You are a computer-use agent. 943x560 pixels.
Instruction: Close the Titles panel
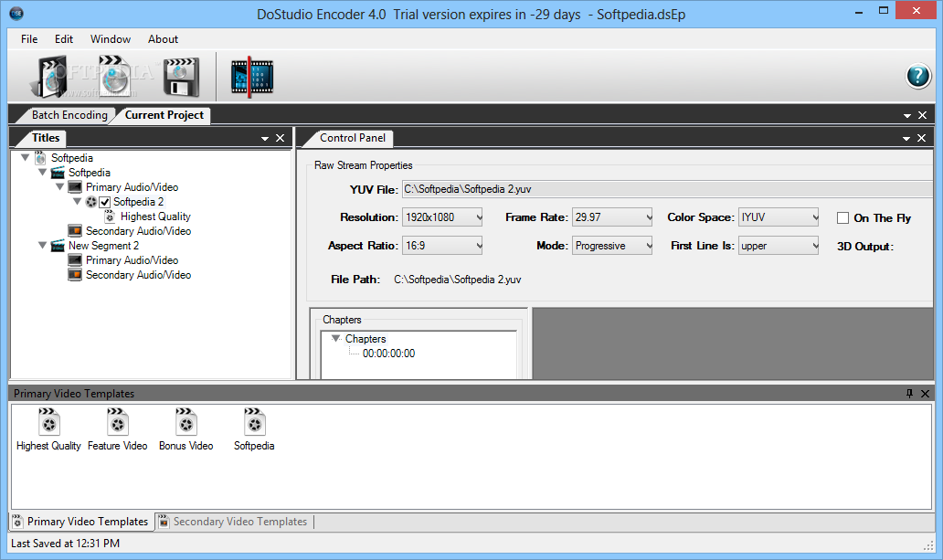pos(280,138)
